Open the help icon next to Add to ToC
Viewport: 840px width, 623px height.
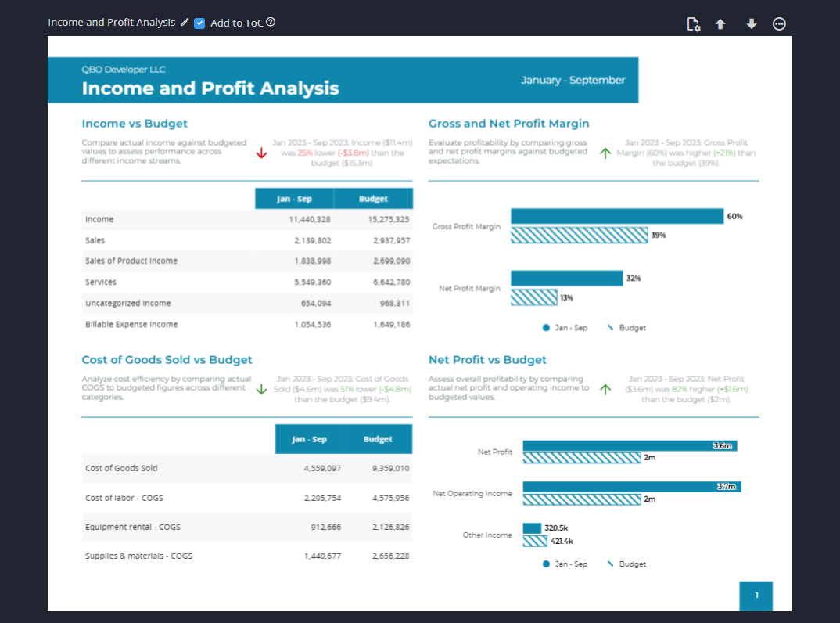[x=271, y=23]
